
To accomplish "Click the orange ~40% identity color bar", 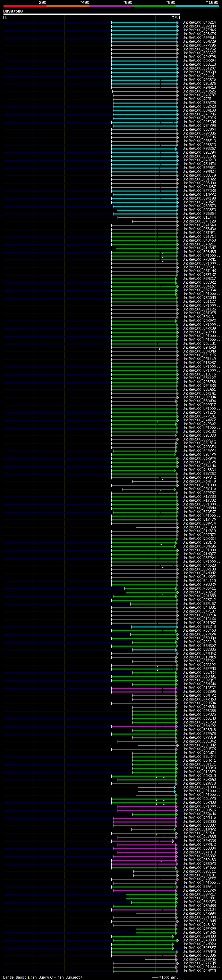I will pyautogui.click(x=68, y=6).
